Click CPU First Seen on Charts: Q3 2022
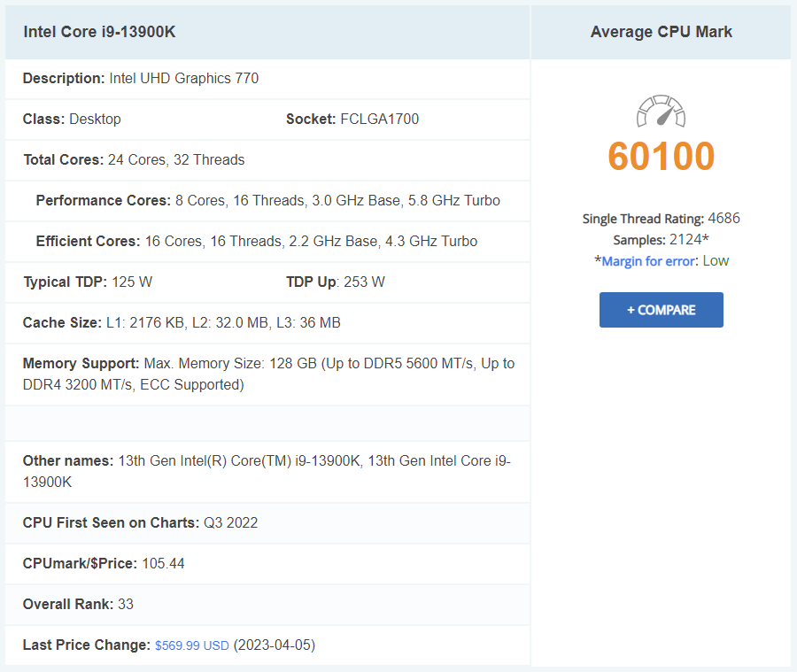Screen dimensions: 797x672 [140, 522]
